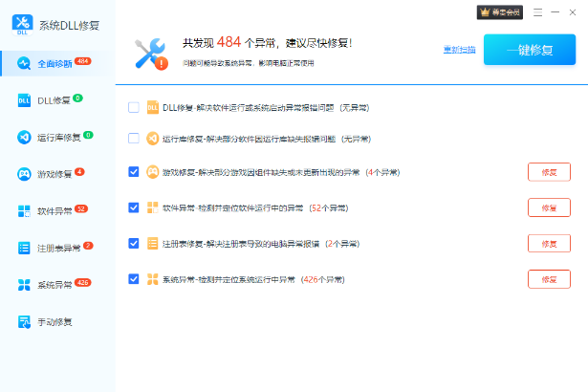The width and height of the screenshot is (588, 392).
Task: Click 修复 button for 系统异常 row
Action: click(549, 279)
